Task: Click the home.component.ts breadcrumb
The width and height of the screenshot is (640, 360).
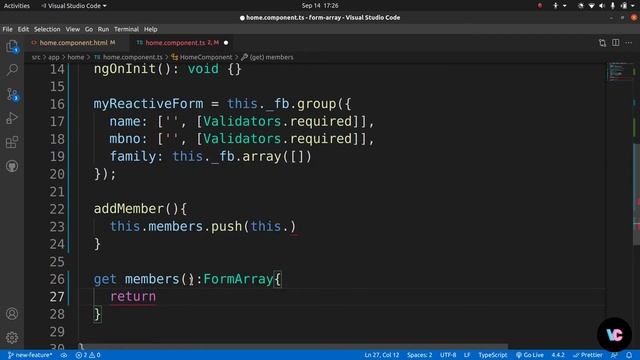Action: (128, 57)
